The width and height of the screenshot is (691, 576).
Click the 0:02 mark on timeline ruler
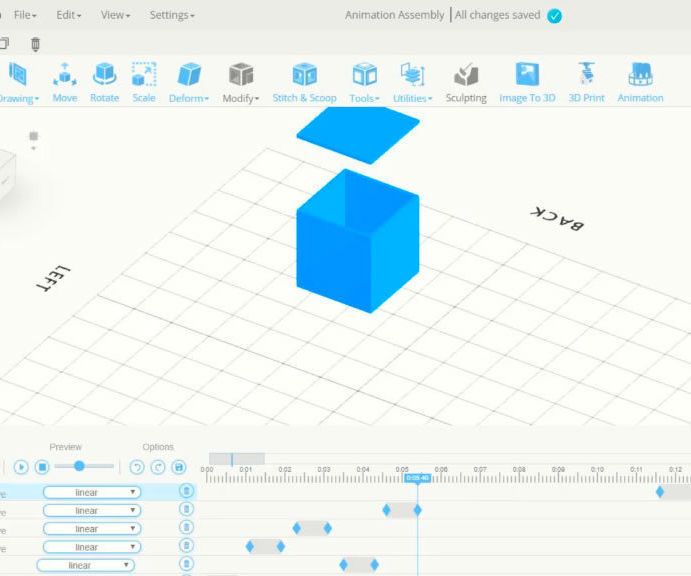285,469
